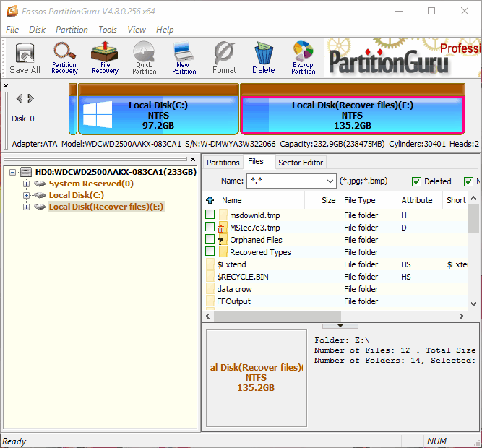
Task: Select the small system reserved partition bar
Action: point(73,109)
